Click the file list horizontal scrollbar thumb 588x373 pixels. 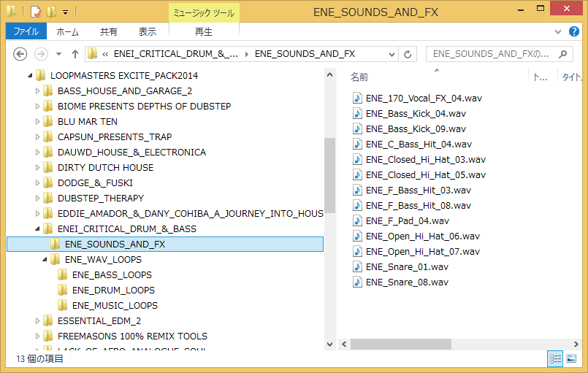400,344
